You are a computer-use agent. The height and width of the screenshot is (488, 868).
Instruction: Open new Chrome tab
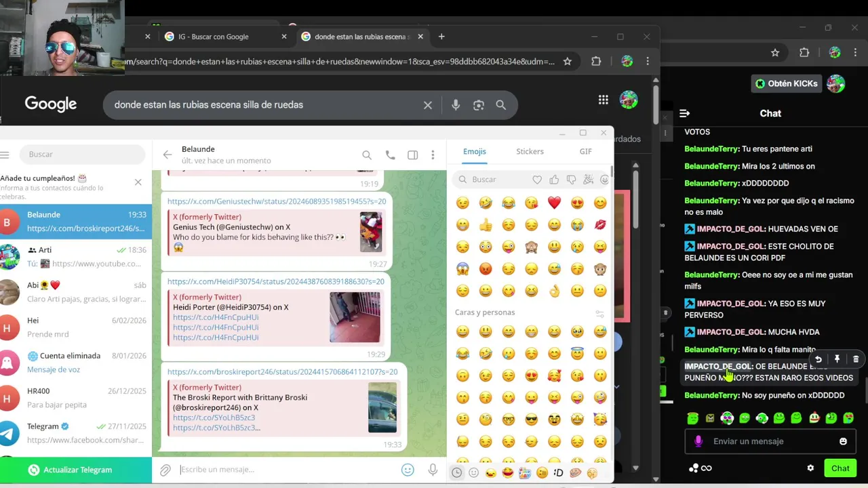[441, 37]
